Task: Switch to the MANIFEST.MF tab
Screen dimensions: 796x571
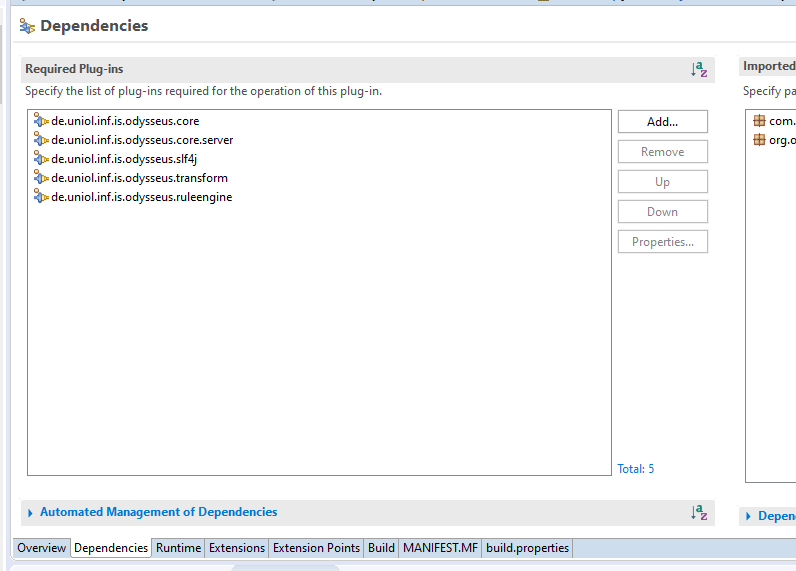Action: click(440, 548)
